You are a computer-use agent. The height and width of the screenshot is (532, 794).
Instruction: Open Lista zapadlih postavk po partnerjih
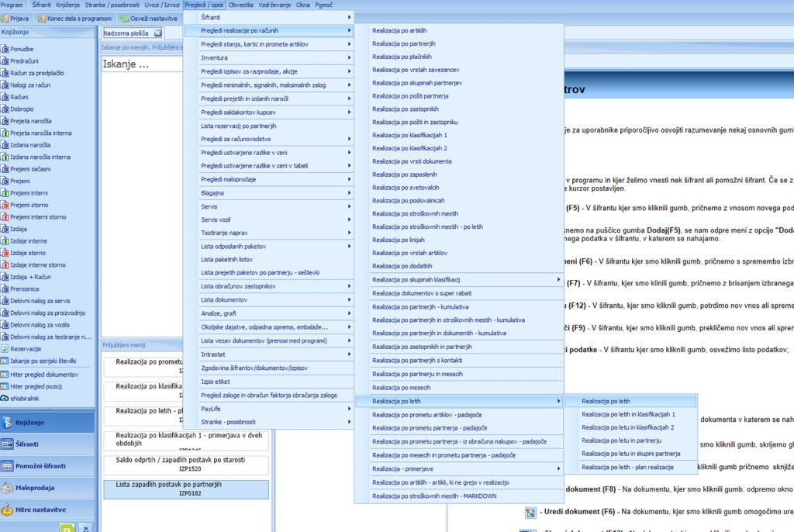[x=185, y=489]
